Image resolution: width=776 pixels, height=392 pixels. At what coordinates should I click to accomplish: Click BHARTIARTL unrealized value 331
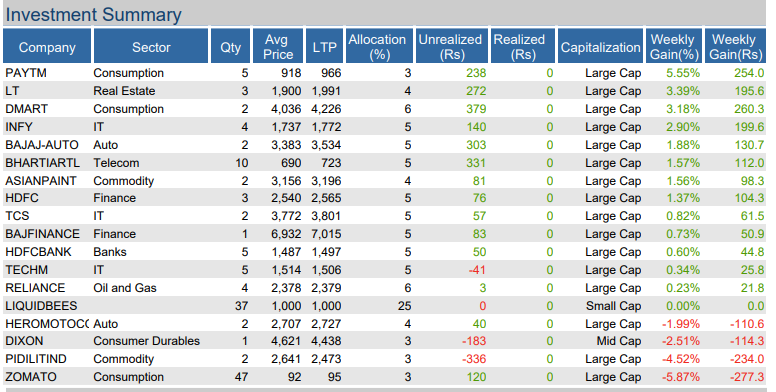click(476, 163)
